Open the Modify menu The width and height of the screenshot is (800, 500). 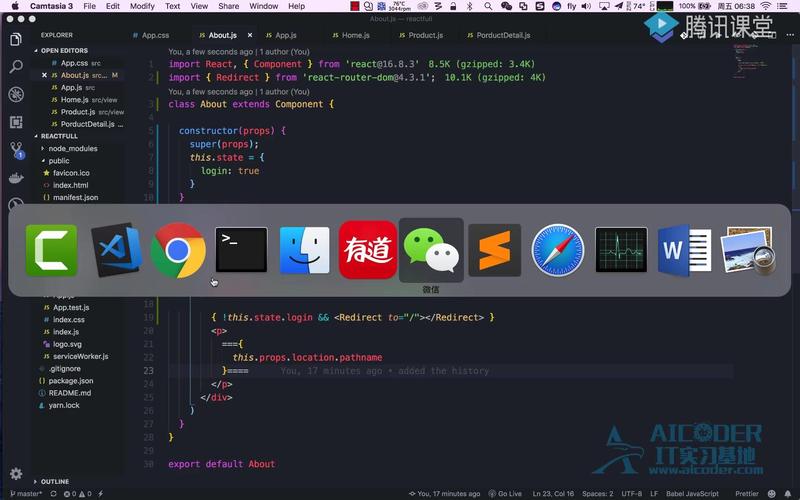(x=142, y=6)
